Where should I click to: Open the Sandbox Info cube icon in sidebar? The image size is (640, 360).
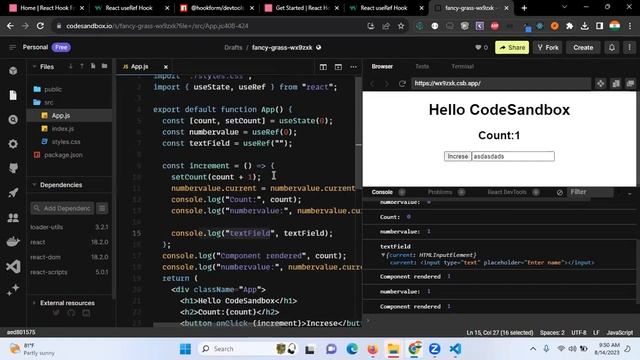tap(13, 71)
